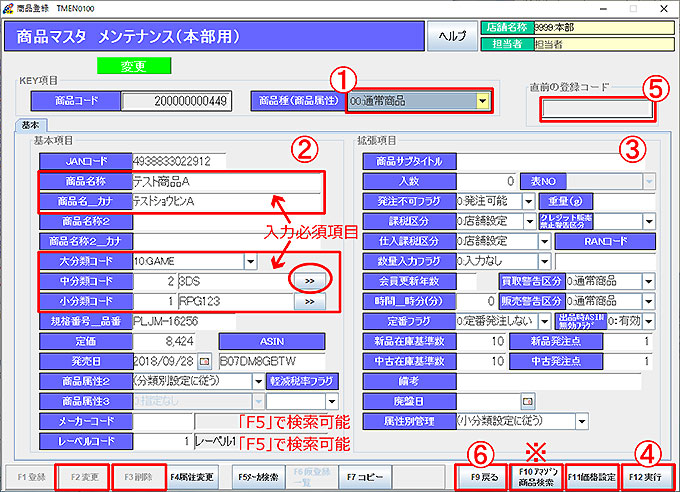680x492 pixels.
Task: Open calendar picker beside 発売日 field
Action: 204,361
